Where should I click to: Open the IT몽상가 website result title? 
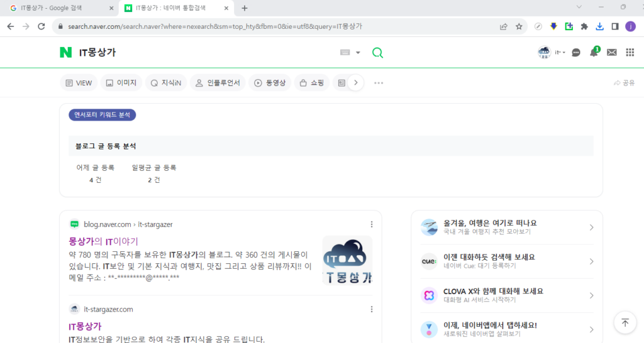coord(85,327)
